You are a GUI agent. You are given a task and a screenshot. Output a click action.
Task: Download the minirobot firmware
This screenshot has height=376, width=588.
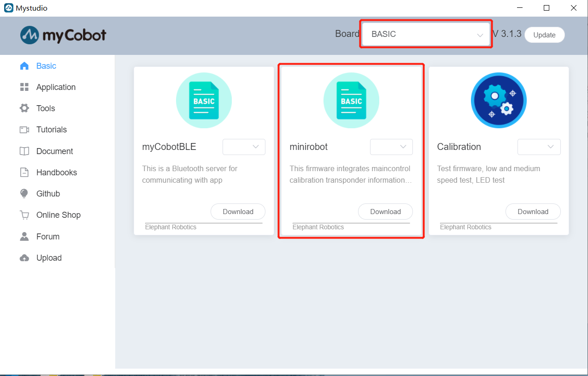click(385, 212)
